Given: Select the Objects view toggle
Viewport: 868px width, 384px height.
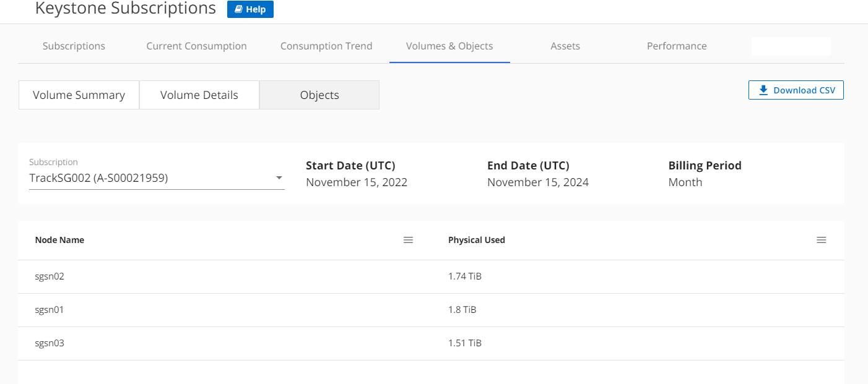Looking at the screenshot, I should point(319,95).
